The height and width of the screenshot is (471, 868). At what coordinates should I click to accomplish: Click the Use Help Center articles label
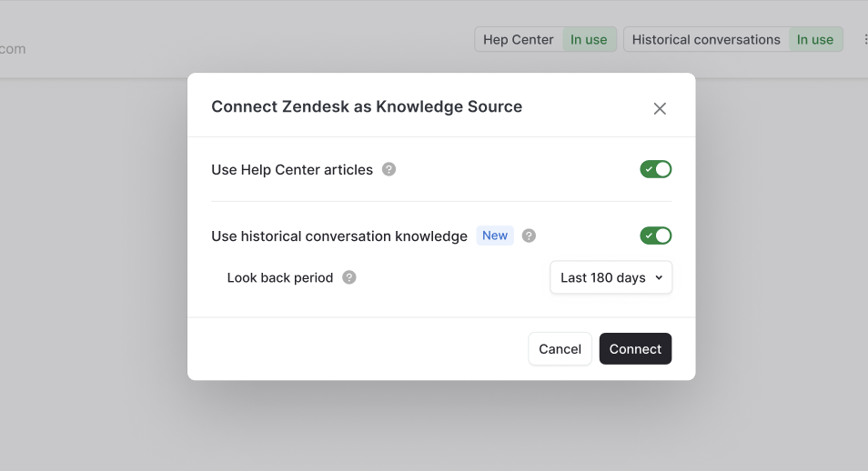pos(292,169)
